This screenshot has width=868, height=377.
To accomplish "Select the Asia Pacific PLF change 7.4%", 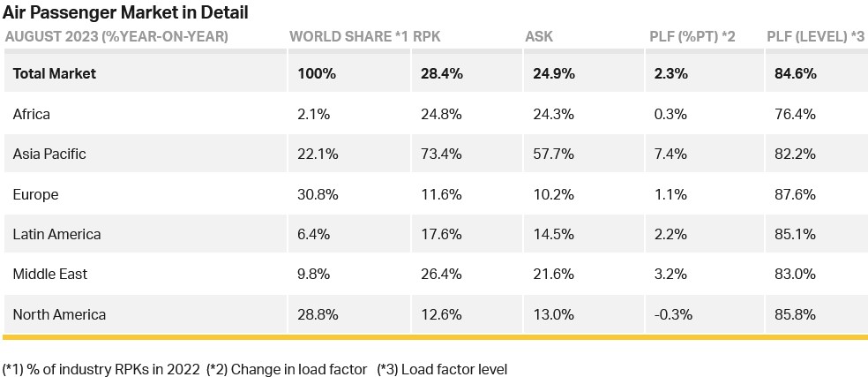I will [670, 154].
